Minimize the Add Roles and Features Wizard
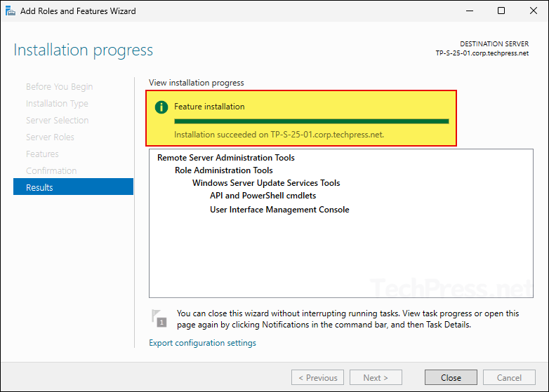Viewport: 549px width, 392px height. pyautogui.click(x=468, y=11)
